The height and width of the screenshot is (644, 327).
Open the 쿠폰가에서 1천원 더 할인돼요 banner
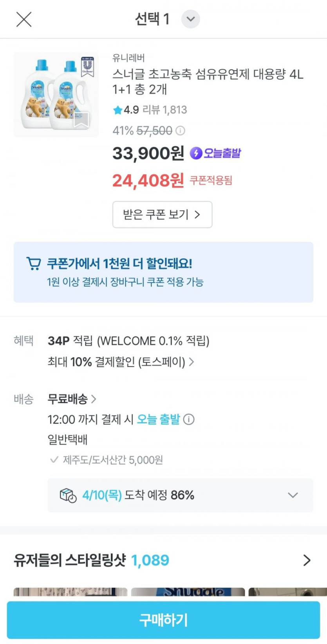pyautogui.click(x=163, y=272)
